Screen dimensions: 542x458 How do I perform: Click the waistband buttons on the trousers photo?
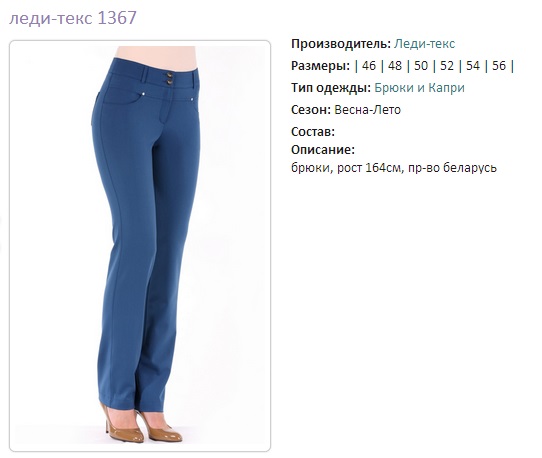click(170, 78)
